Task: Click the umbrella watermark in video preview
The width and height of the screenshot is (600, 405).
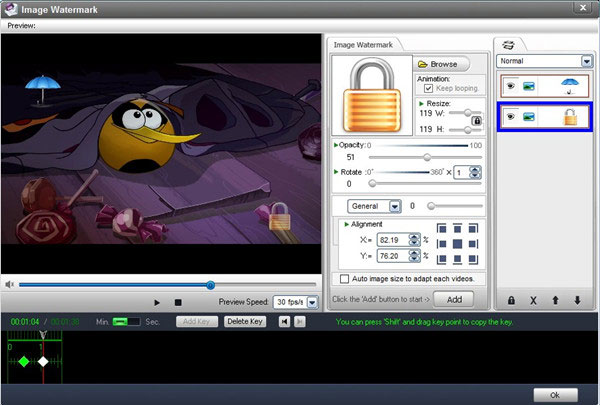Action: click(42, 89)
